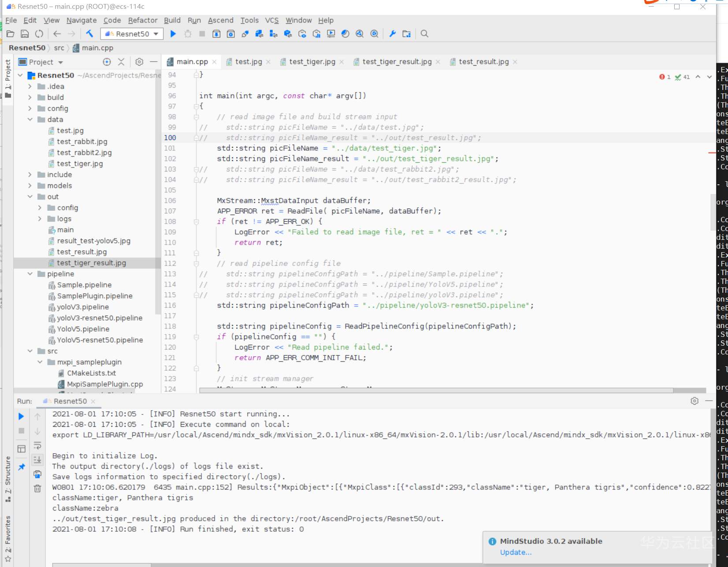This screenshot has height=567, width=728.
Task: Click the Update... link in notification
Action: coord(516,552)
